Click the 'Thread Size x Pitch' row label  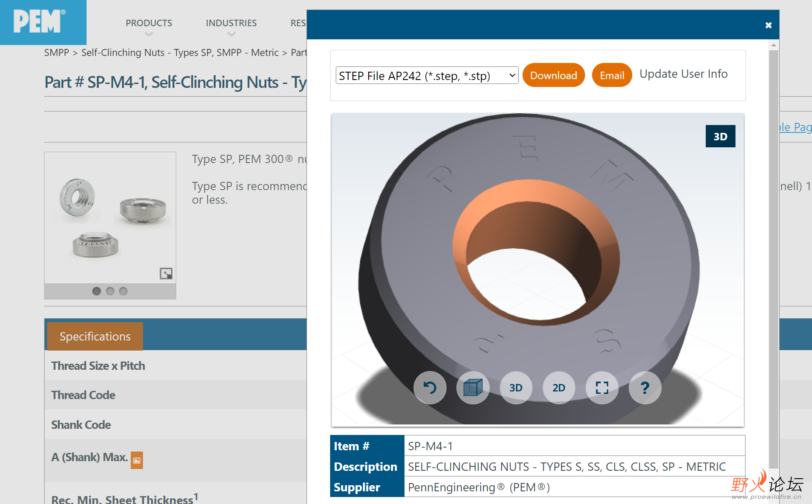point(98,365)
